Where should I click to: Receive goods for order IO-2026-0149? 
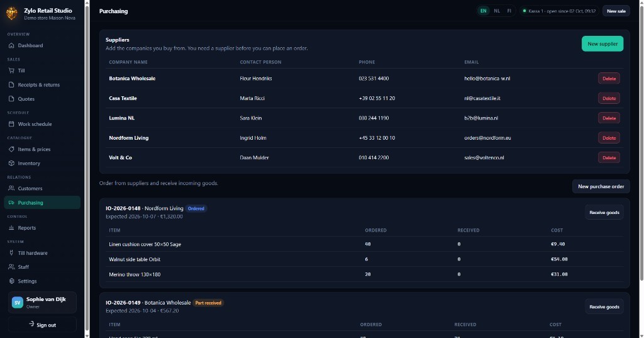pyautogui.click(x=604, y=307)
